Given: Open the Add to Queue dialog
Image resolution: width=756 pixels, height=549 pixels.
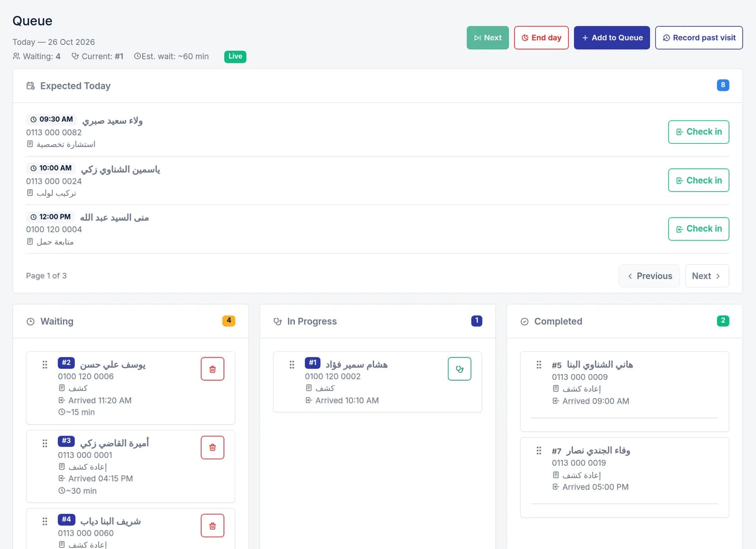Looking at the screenshot, I should click(x=612, y=38).
